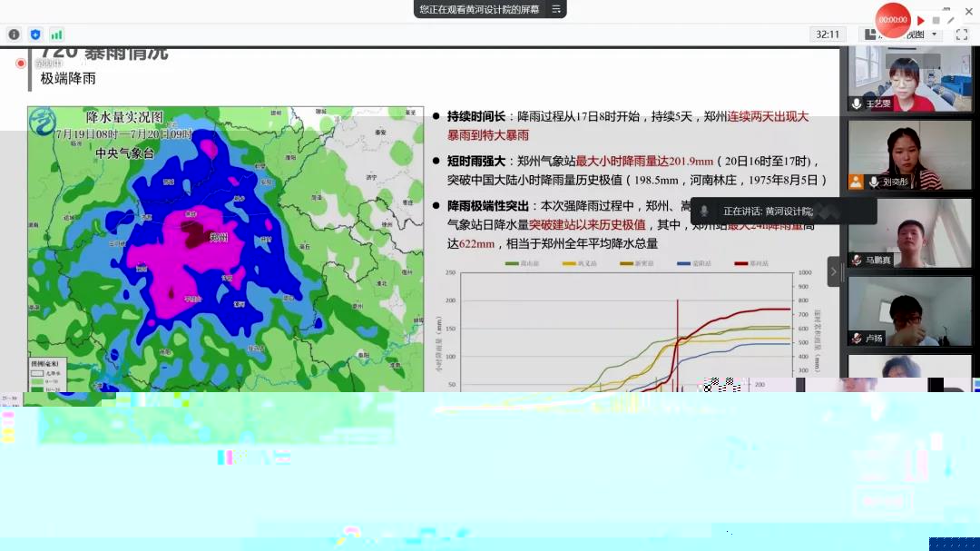The width and height of the screenshot is (980, 551).
Task: Enter full screen with the corner icon
Action: 961,34
